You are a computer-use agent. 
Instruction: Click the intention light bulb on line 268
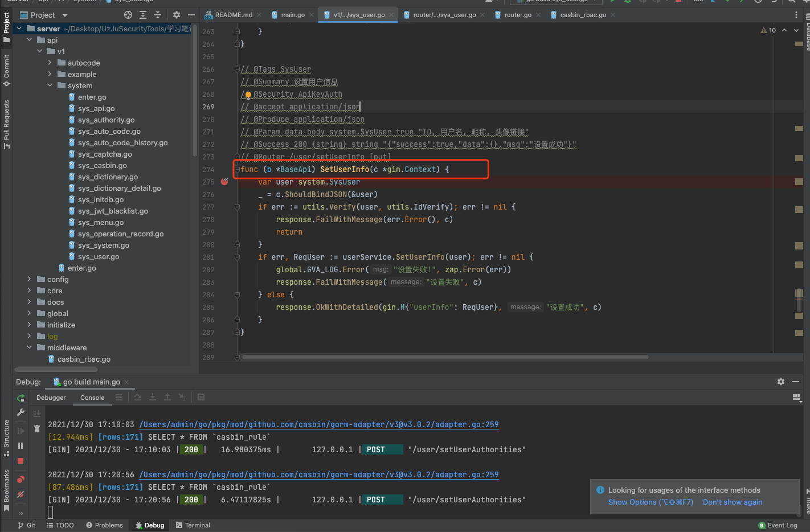tap(248, 95)
